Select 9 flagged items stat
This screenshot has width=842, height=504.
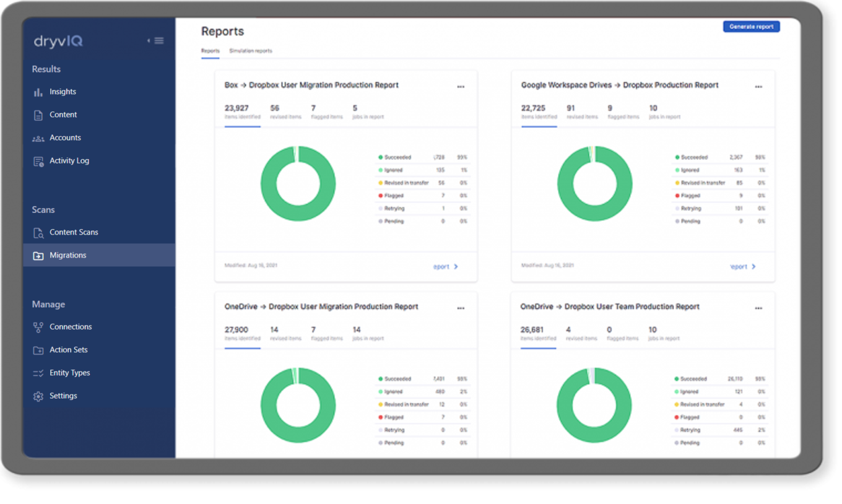pyautogui.click(x=623, y=112)
